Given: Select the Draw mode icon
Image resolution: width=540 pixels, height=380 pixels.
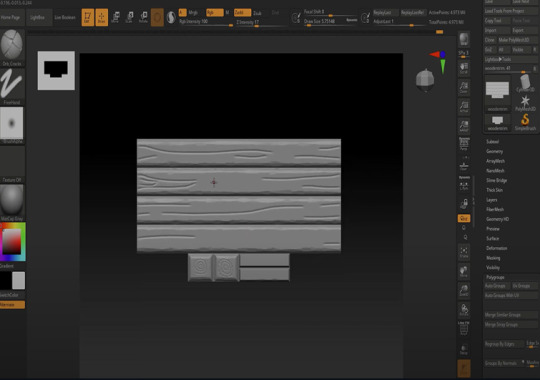Looking at the screenshot, I should click(102, 17).
